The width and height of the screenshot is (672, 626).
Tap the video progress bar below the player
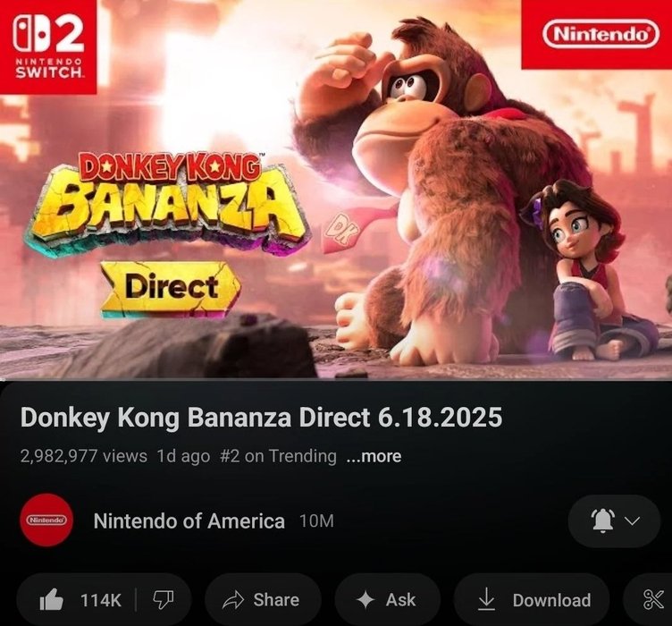click(336, 380)
